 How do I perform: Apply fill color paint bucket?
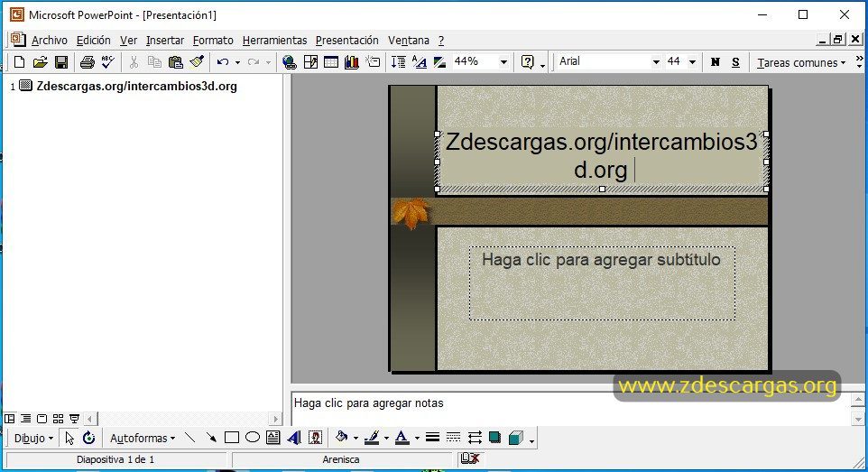tap(342, 439)
